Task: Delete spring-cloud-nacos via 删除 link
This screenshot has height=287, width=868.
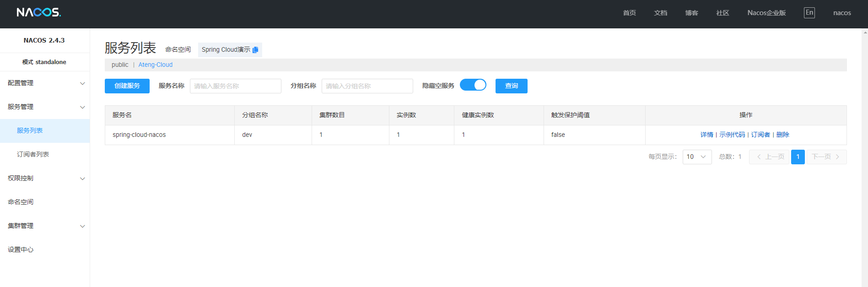Action: 782,135
